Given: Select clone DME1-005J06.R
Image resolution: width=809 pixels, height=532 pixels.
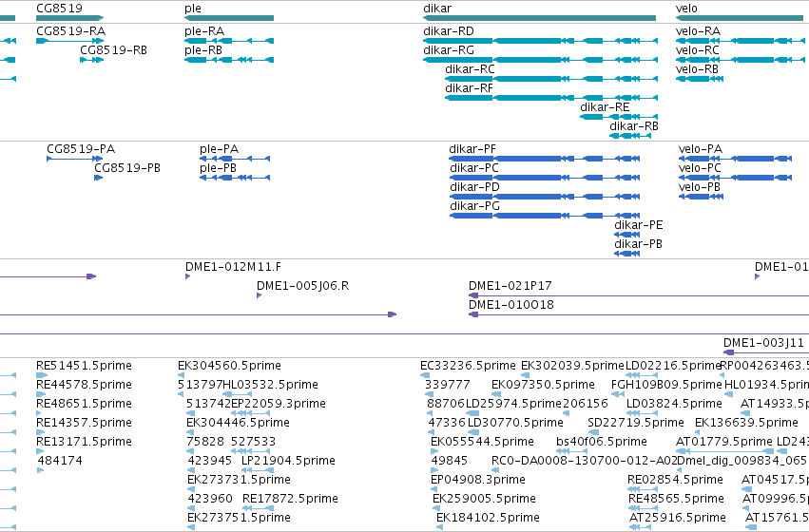Looking at the screenshot, I should [259, 295].
